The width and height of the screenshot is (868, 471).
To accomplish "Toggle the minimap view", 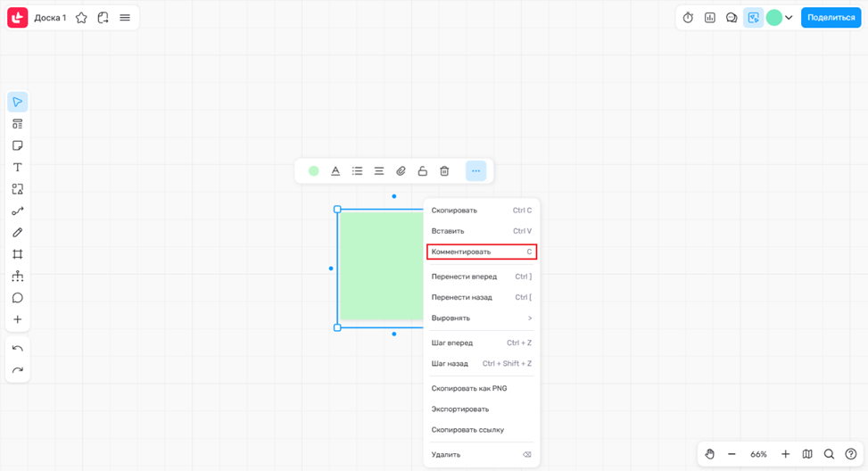I will point(807,454).
